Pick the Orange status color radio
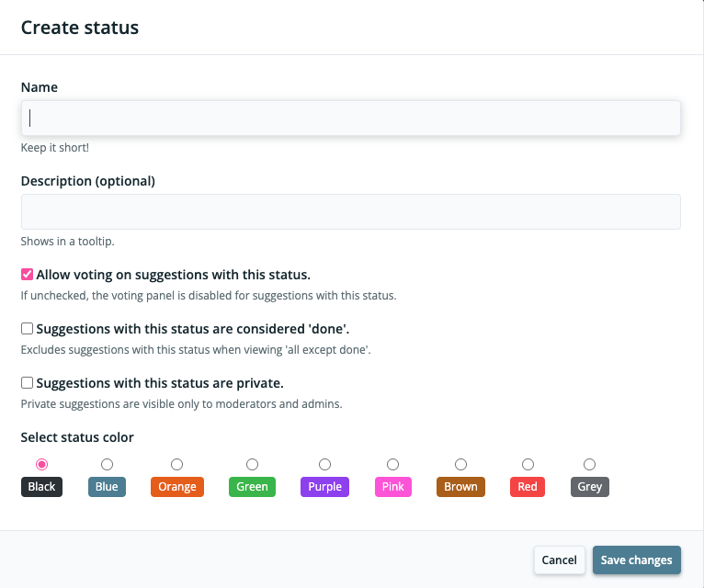The image size is (704, 588). (176, 465)
